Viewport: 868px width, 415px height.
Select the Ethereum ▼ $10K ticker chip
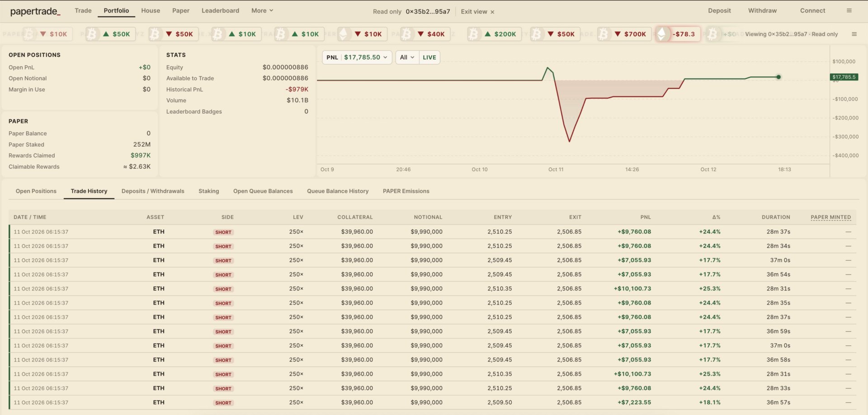363,34
